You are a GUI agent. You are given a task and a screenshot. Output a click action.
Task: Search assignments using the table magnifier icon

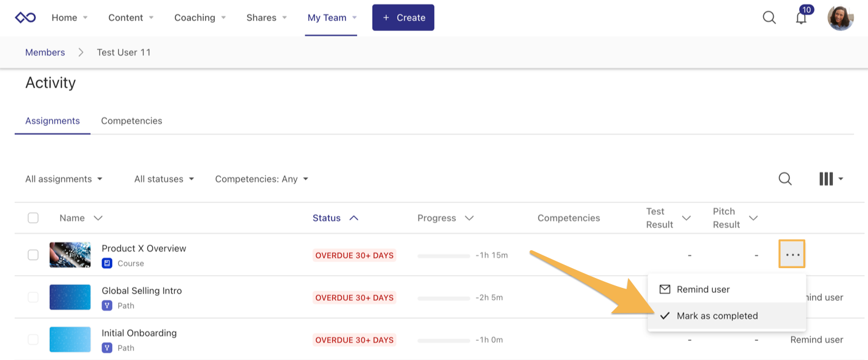tap(785, 179)
